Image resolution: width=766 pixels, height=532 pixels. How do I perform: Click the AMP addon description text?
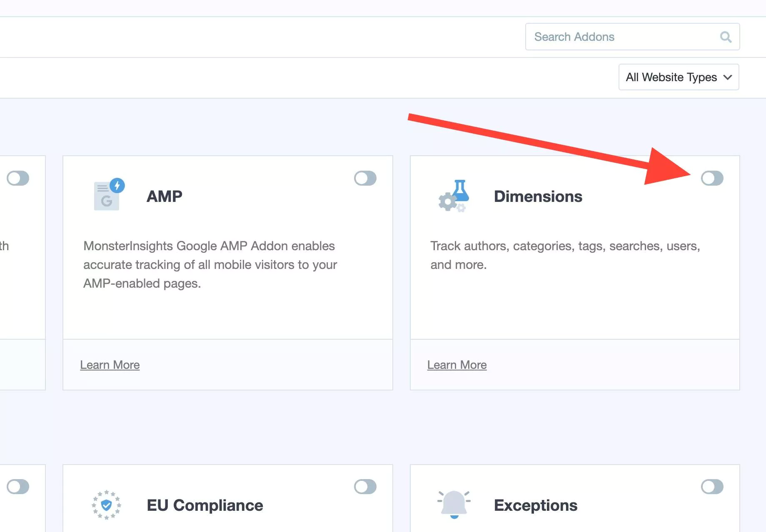[x=210, y=264]
